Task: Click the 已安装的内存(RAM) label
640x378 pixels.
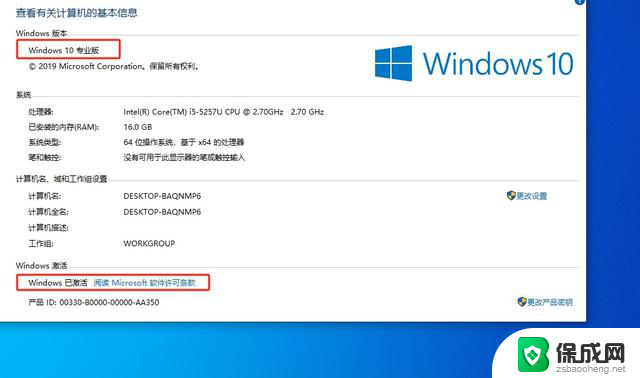Action: (64, 127)
